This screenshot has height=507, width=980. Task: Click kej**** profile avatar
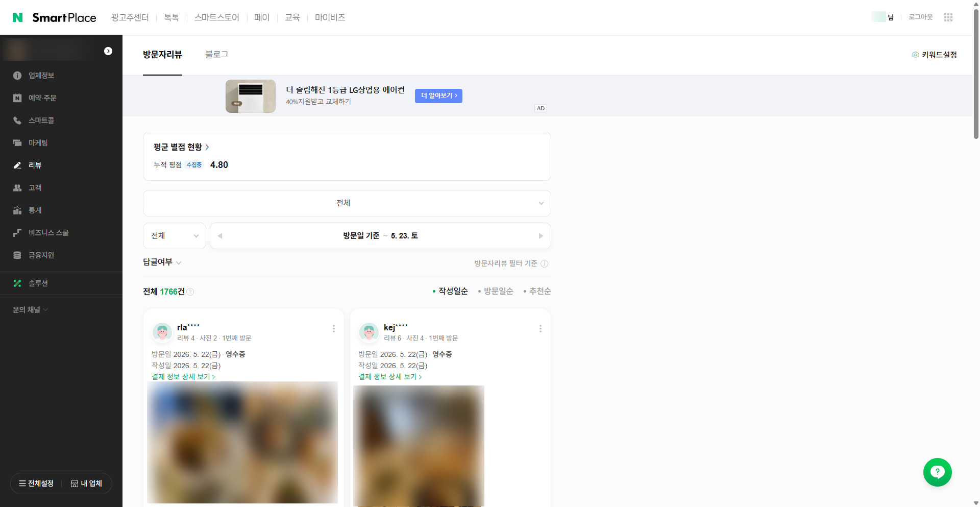(x=369, y=332)
